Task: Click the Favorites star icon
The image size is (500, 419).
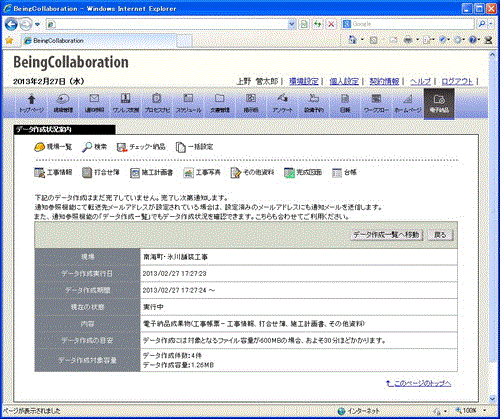Action: point(9,41)
